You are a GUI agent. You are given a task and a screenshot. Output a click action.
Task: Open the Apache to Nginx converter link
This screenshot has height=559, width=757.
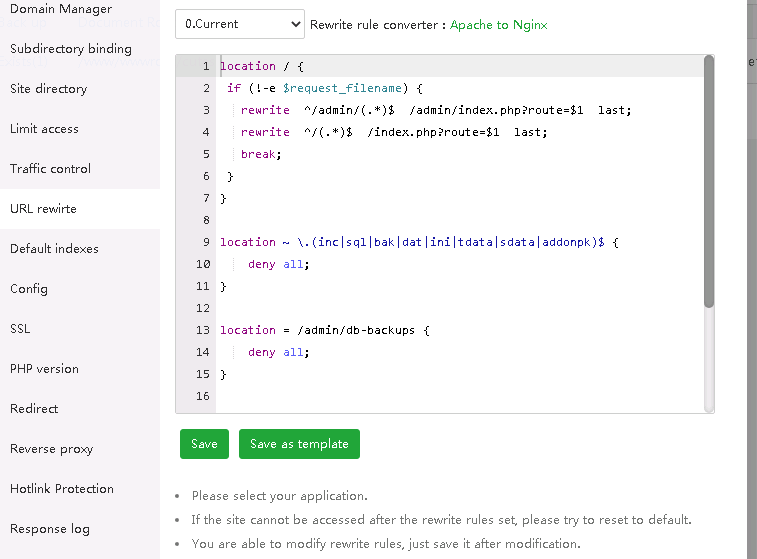(x=498, y=25)
